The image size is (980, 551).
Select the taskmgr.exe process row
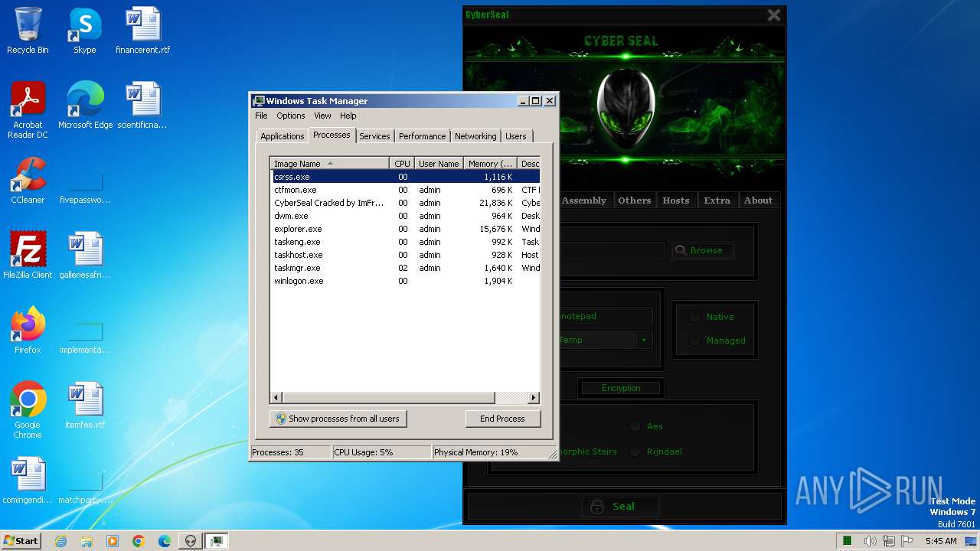pos(405,268)
